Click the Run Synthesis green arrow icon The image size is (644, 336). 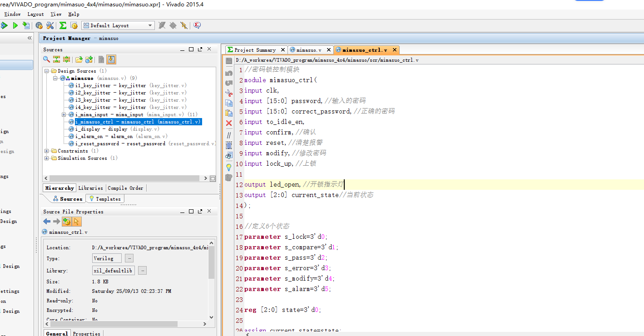point(15,25)
